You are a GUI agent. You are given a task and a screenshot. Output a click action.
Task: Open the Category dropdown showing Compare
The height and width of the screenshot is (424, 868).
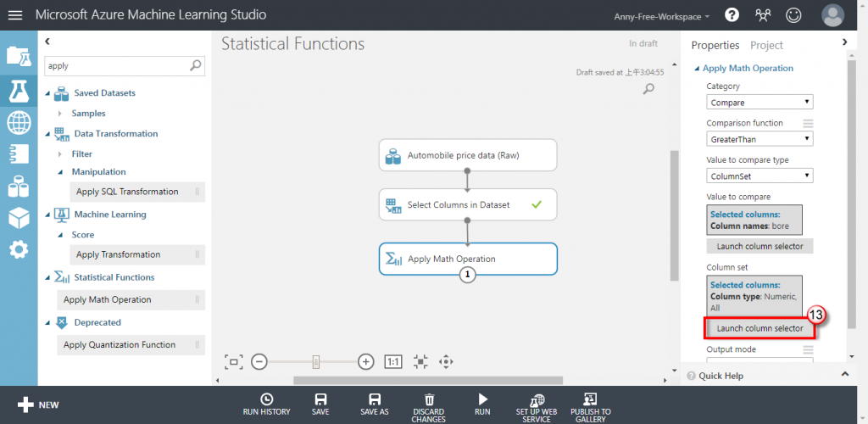click(x=759, y=103)
